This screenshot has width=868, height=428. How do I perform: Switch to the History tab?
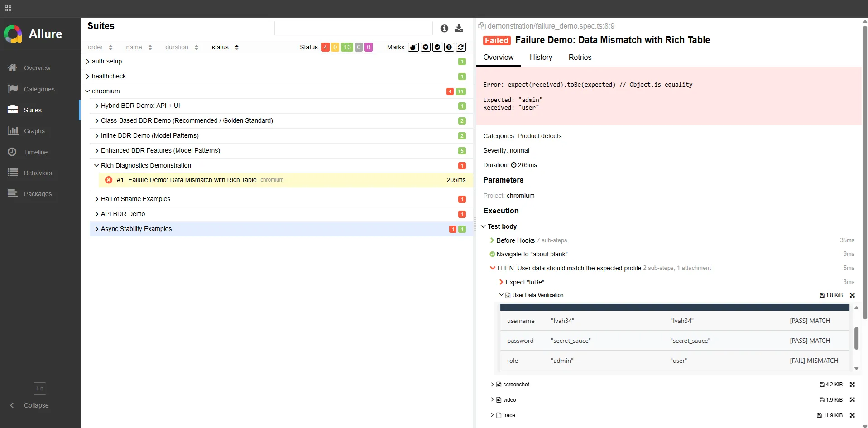click(x=541, y=57)
